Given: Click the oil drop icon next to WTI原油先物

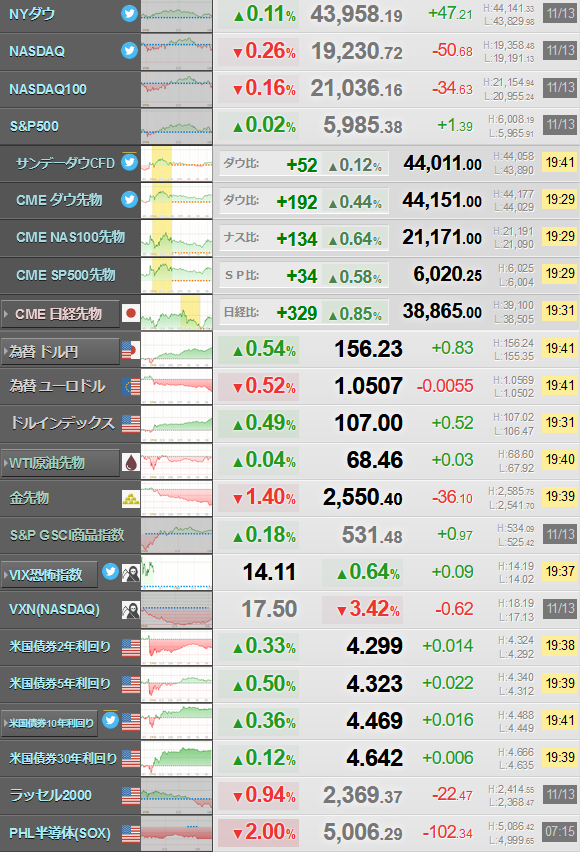Looking at the screenshot, I should tap(131, 462).
